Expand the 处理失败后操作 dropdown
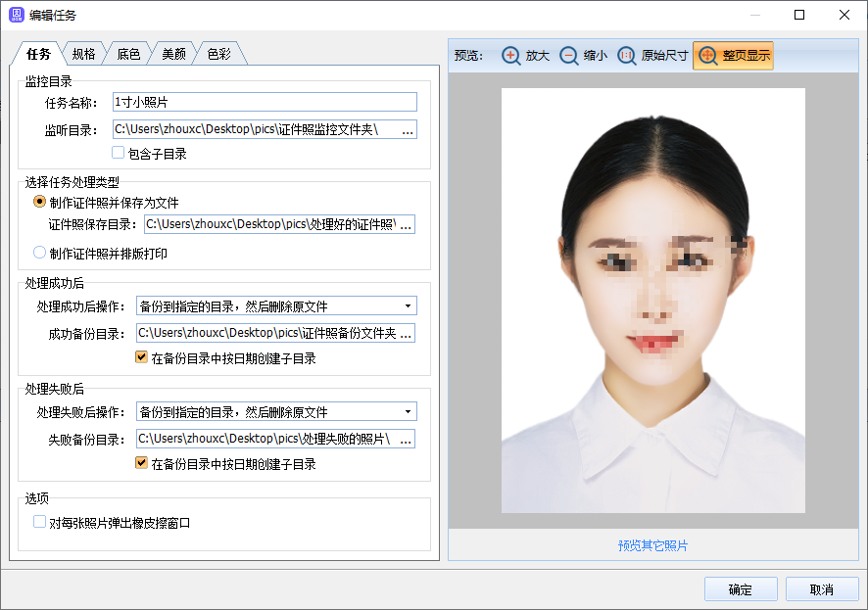868x610 pixels. [x=408, y=411]
